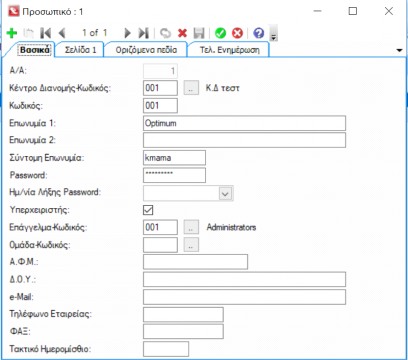The height and width of the screenshot is (360, 408).
Task: Open the Σελίδα 1 tab
Action: pos(80,50)
